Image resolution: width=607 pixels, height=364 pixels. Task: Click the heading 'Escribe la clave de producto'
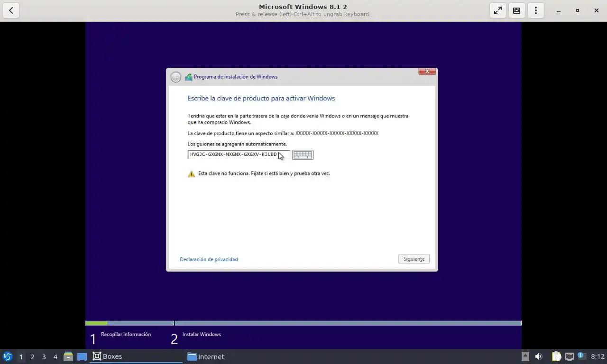tap(261, 99)
